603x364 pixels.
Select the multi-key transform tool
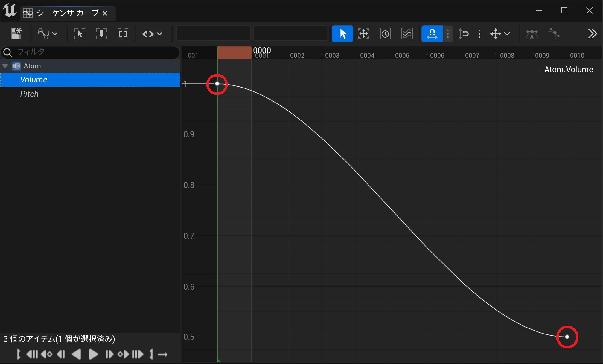click(364, 33)
